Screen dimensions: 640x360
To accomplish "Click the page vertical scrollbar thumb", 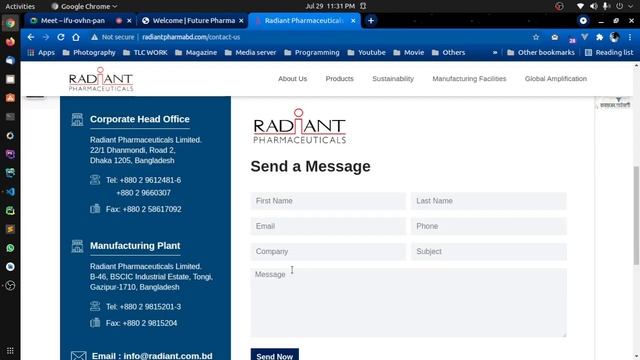I will point(636,215).
